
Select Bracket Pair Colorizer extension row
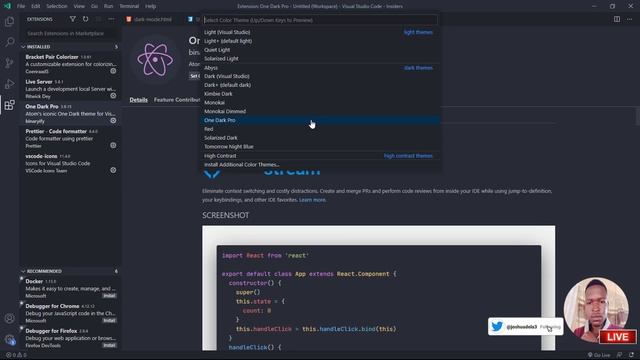70,64
